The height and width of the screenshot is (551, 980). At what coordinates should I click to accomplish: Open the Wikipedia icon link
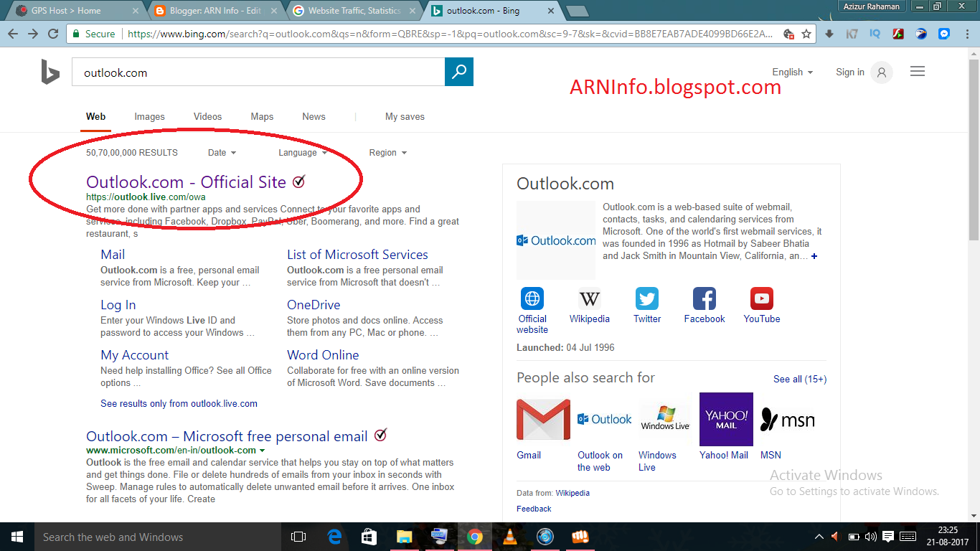tap(590, 298)
